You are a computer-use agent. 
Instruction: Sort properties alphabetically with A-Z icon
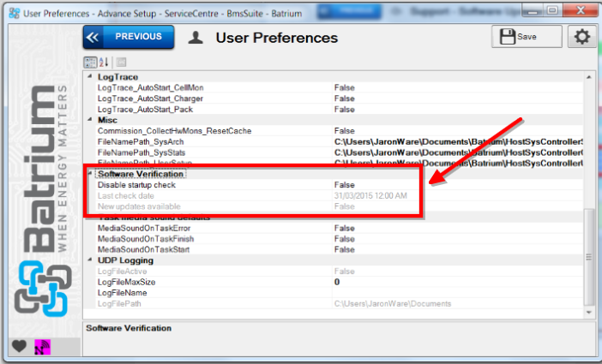104,63
